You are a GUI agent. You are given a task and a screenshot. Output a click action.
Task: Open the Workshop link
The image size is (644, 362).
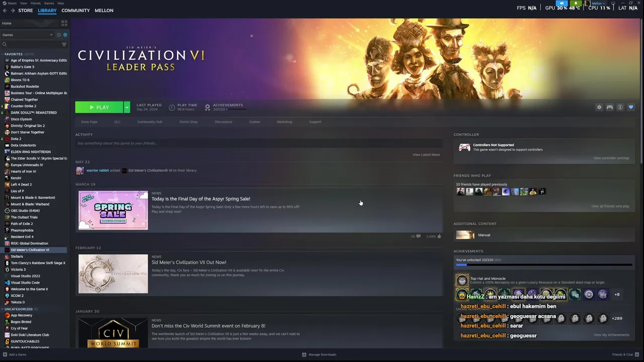[x=284, y=122]
